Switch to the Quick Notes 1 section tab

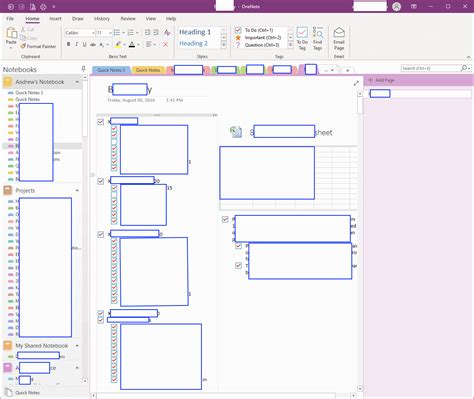pos(111,70)
